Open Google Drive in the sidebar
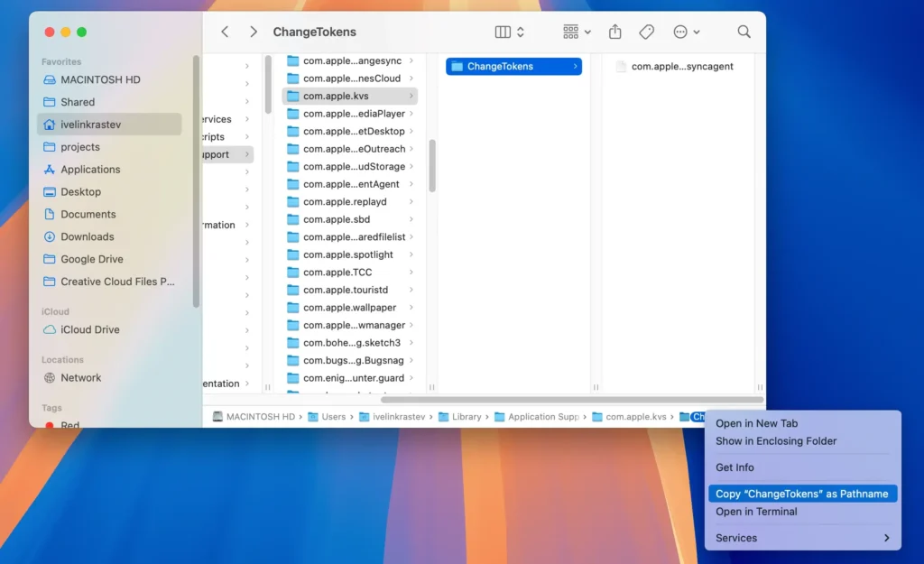The width and height of the screenshot is (924, 564). pyautogui.click(x=109, y=259)
